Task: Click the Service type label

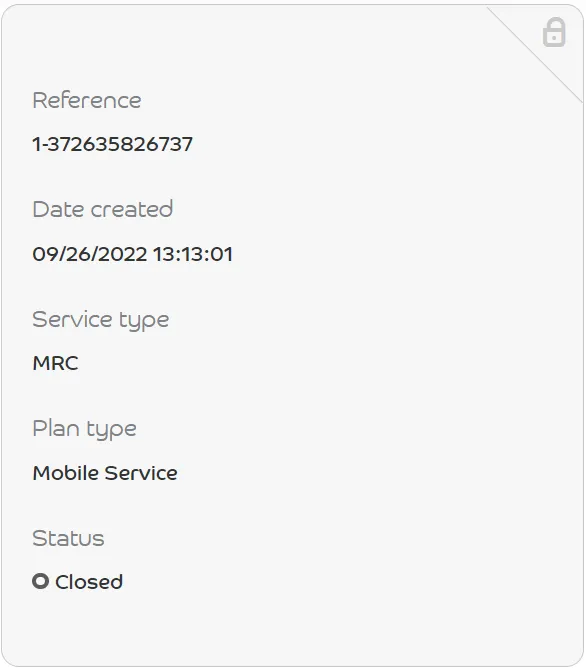Action: click(101, 320)
